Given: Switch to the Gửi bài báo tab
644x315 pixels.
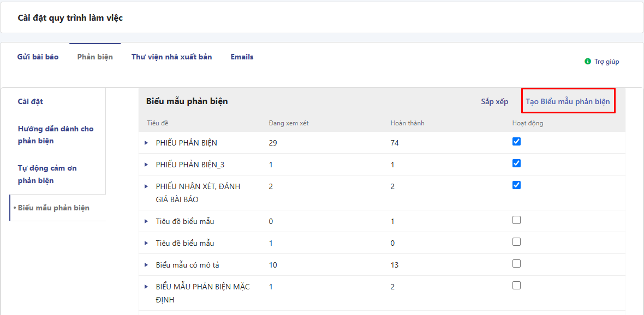Looking at the screenshot, I should point(38,57).
